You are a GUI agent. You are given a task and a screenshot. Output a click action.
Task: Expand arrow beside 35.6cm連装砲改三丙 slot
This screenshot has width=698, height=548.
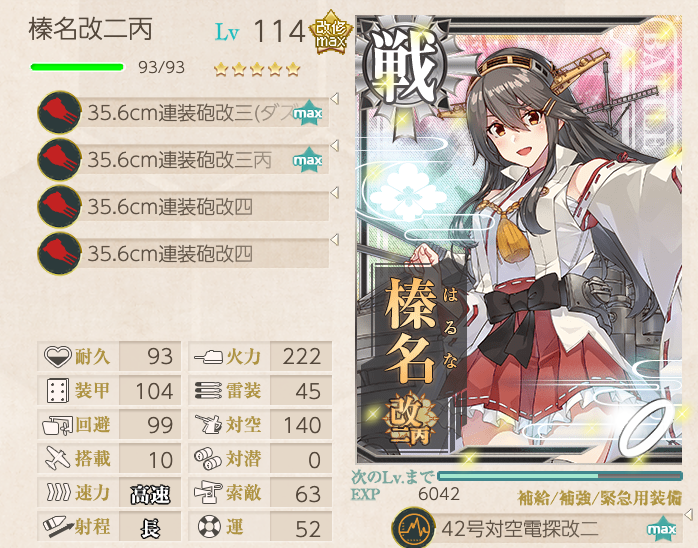point(335,146)
